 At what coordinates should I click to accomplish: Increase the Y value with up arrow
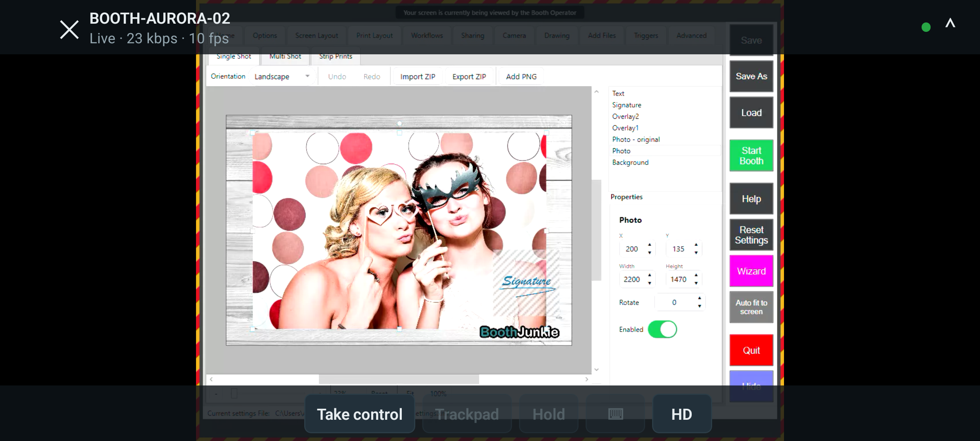(696, 245)
